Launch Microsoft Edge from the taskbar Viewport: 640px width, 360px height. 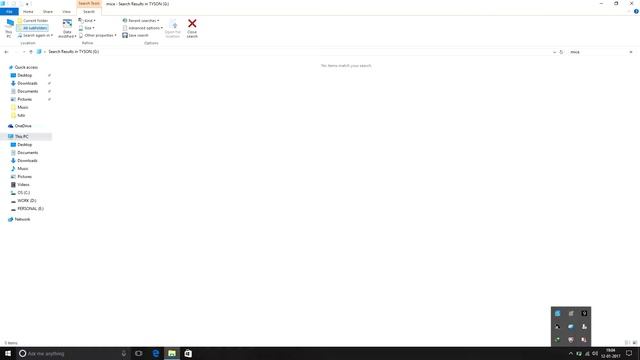tap(156, 353)
